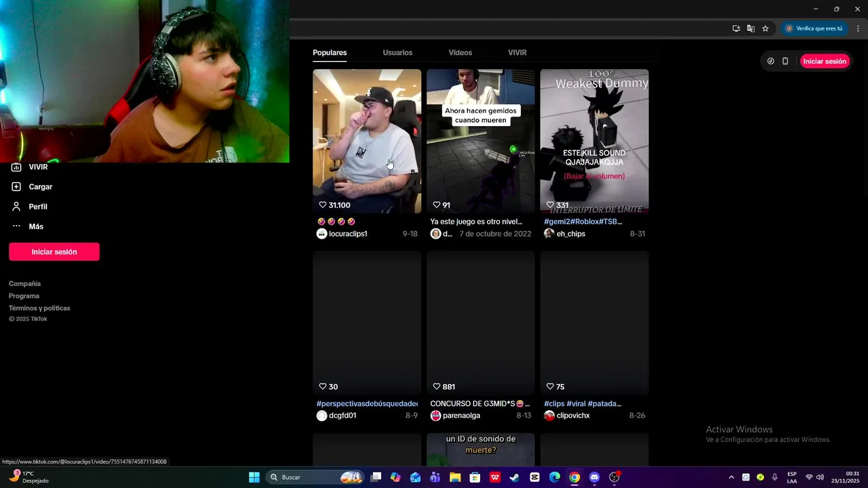Open CapCut from the taskbar
Image resolution: width=868 pixels, height=488 pixels.
(534, 477)
